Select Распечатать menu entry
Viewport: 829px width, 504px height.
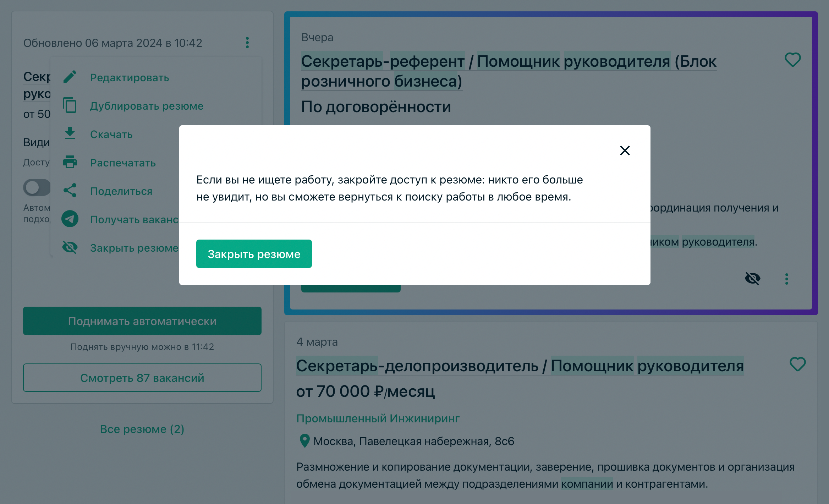[x=123, y=163]
